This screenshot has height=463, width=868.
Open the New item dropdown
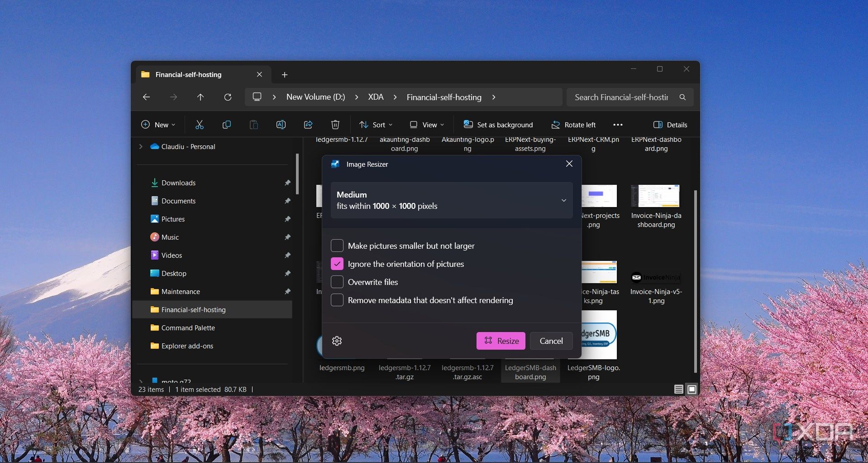(158, 125)
